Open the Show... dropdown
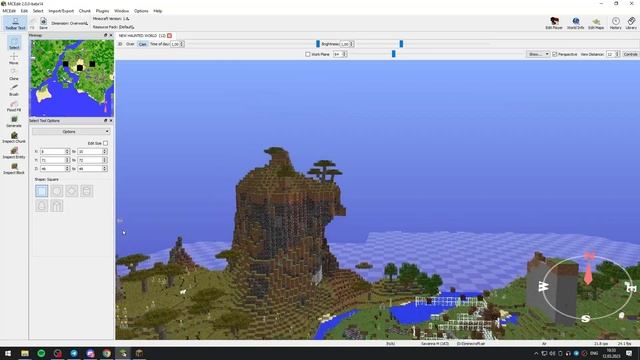 click(x=538, y=54)
